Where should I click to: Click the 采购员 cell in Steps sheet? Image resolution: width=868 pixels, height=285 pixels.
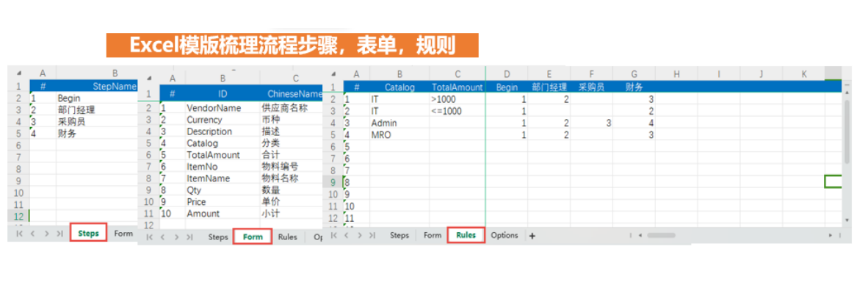tap(97, 122)
